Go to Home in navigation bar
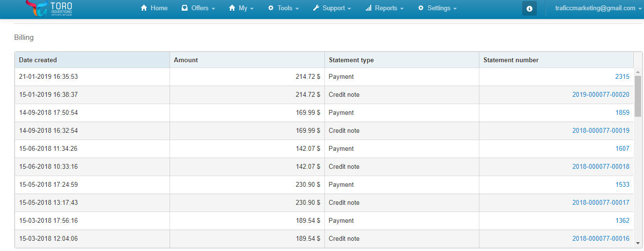Image resolution: width=644 pixels, height=251 pixels. (154, 8)
